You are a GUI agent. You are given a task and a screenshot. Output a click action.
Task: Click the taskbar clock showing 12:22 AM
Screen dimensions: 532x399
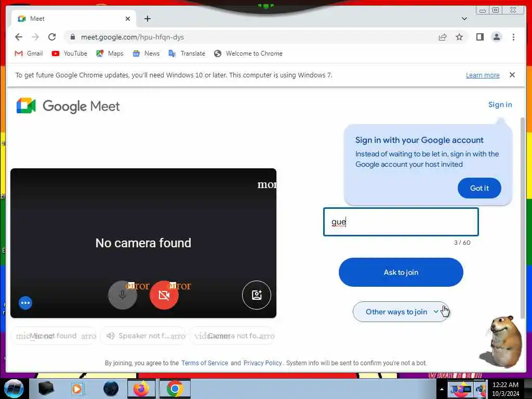pos(505,389)
